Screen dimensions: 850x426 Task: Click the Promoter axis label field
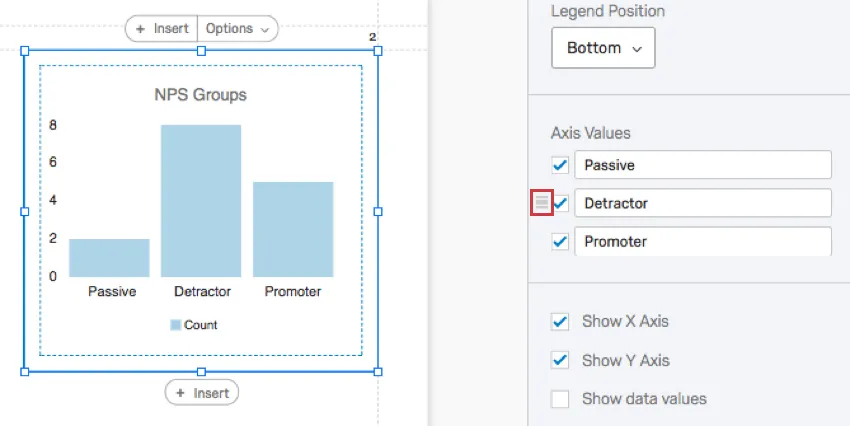[702, 241]
